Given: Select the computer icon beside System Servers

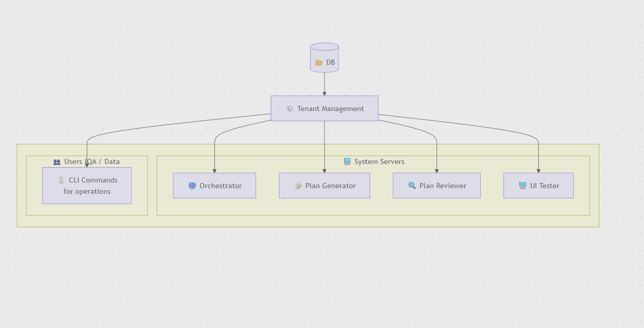Looking at the screenshot, I should click(x=347, y=161).
